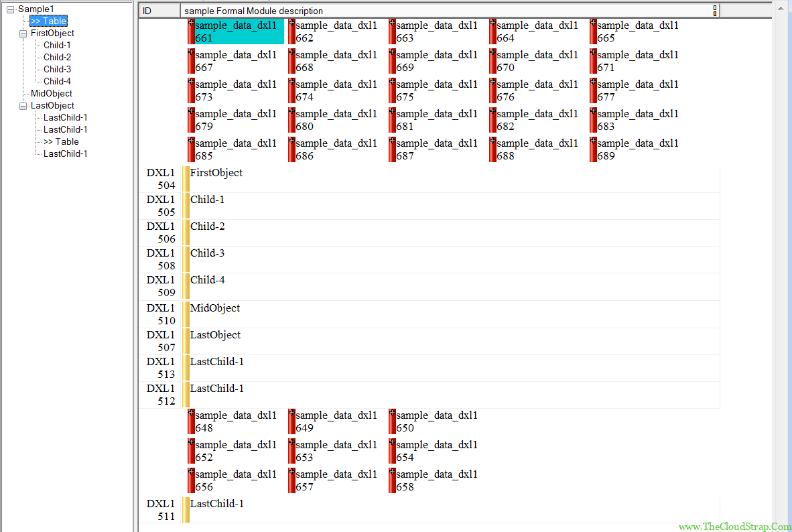Image resolution: width=792 pixels, height=532 pixels.
Task: Click the vertical scrollbar up arrow
Action: click(781, 8)
